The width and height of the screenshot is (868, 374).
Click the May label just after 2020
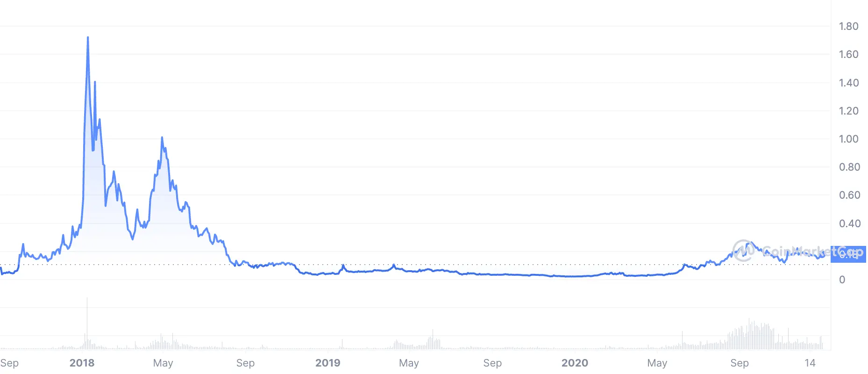[x=657, y=363]
